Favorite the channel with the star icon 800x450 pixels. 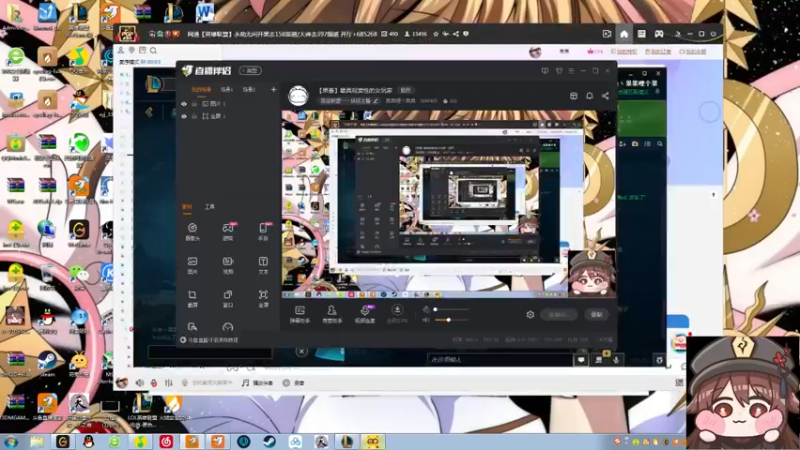click(436, 34)
